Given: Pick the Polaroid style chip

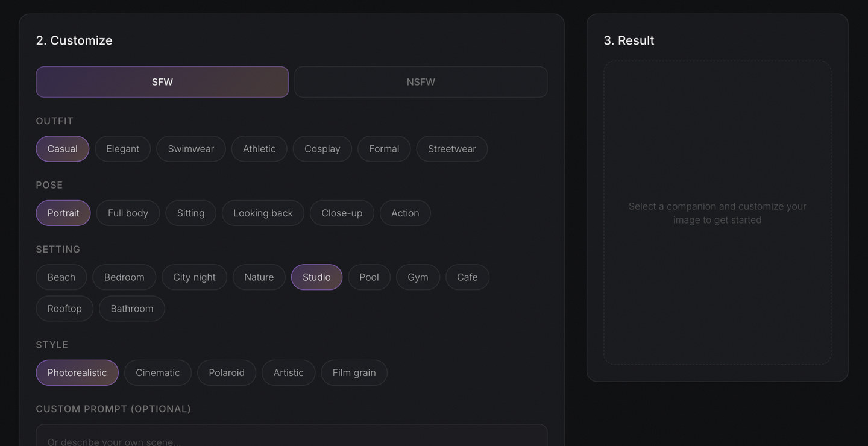Looking at the screenshot, I should 227,372.
